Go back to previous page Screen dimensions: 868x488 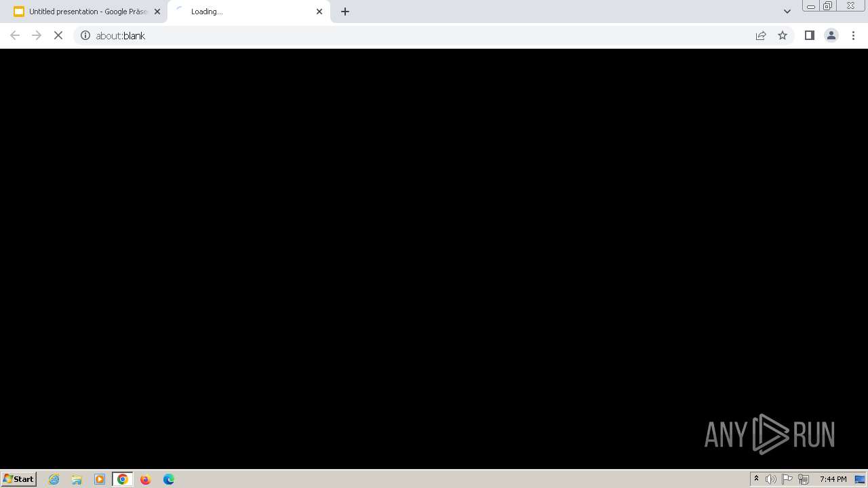tap(15, 35)
